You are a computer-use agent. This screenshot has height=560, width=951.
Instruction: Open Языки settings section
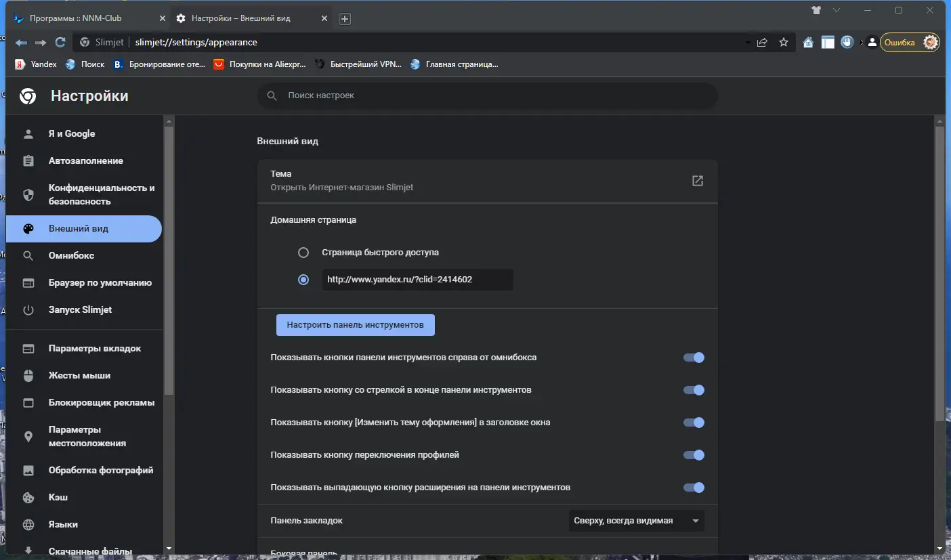click(x=84, y=524)
